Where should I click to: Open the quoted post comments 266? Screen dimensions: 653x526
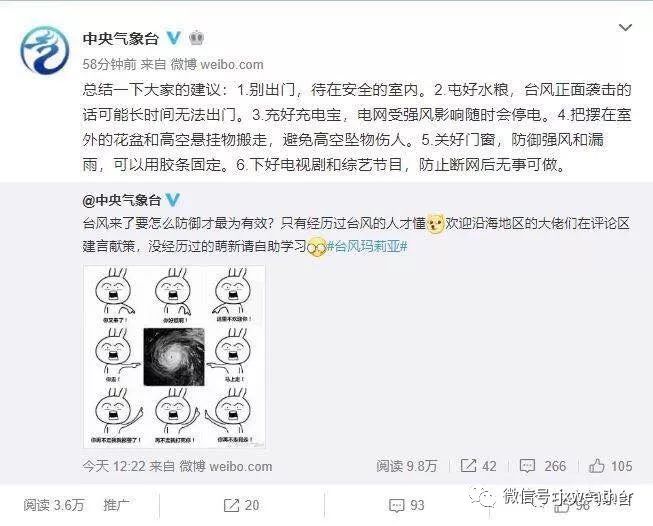click(x=543, y=466)
